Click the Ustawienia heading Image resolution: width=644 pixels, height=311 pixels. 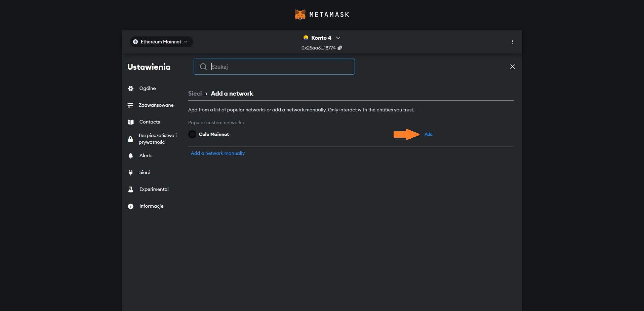tap(149, 67)
